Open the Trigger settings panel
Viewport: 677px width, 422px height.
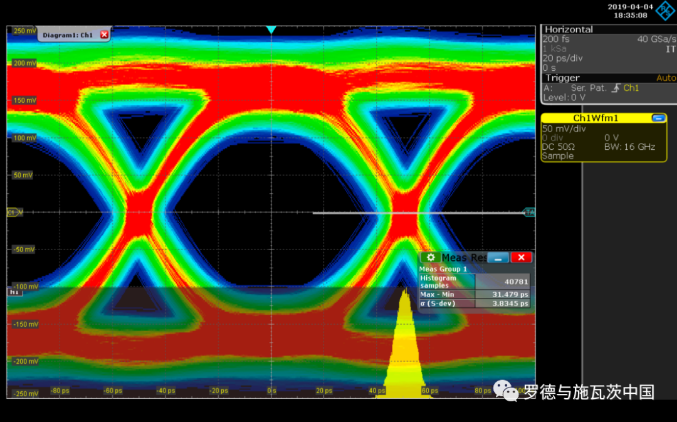pyautogui.click(x=561, y=78)
